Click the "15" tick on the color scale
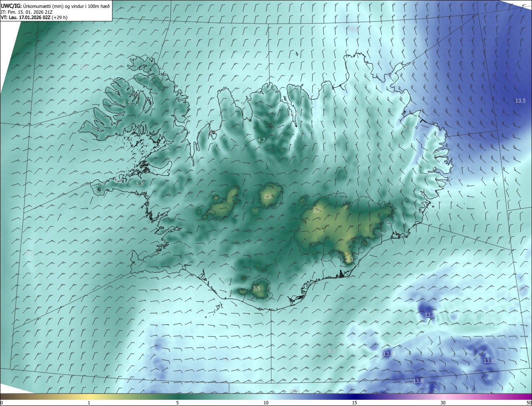 [355, 403]
